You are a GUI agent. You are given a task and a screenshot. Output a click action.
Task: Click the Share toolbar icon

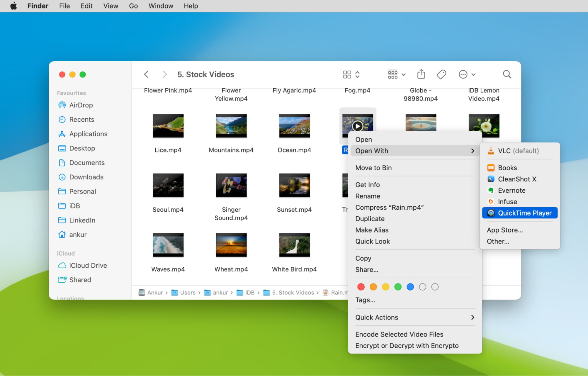pyautogui.click(x=421, y=74)
